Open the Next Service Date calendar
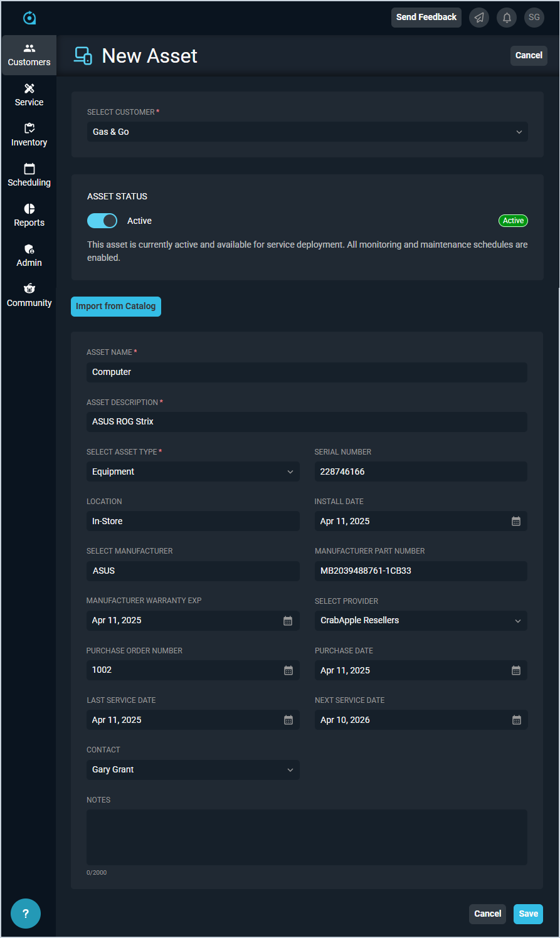Viewport: 560px width, 938px height. coord(516,720)
